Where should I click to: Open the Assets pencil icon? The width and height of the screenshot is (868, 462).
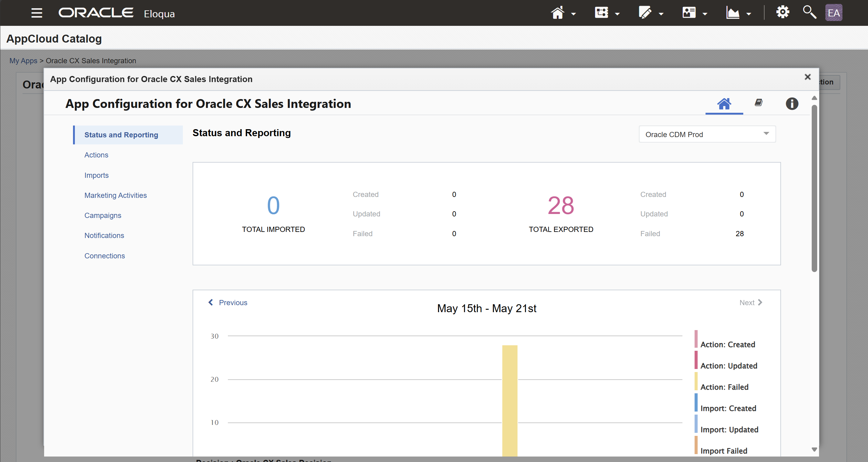(x=645, y=13)
